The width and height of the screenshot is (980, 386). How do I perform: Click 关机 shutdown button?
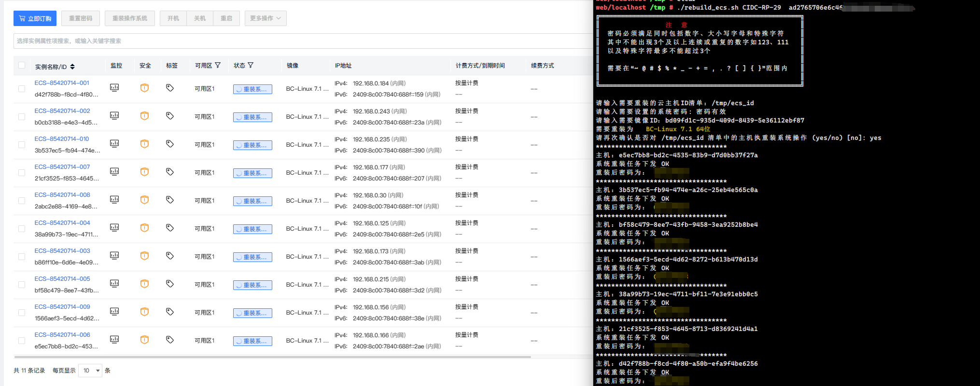(200, 18)
